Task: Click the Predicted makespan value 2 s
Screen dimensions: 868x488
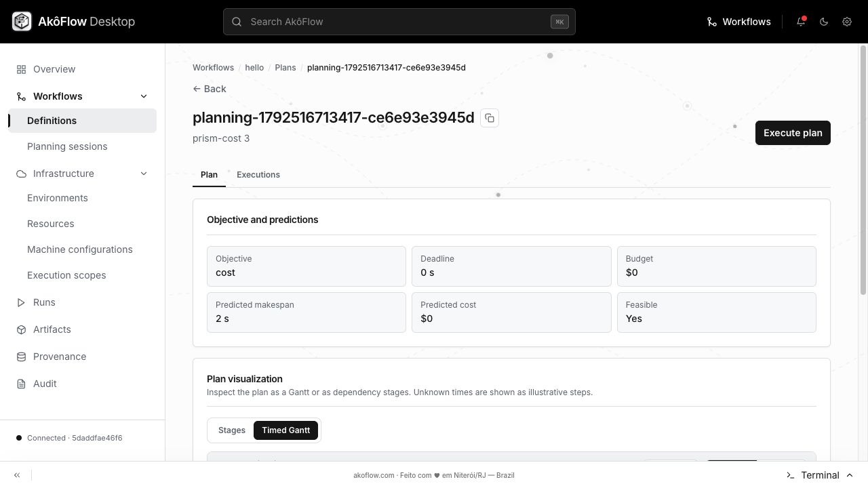Action: pos(222,319)
